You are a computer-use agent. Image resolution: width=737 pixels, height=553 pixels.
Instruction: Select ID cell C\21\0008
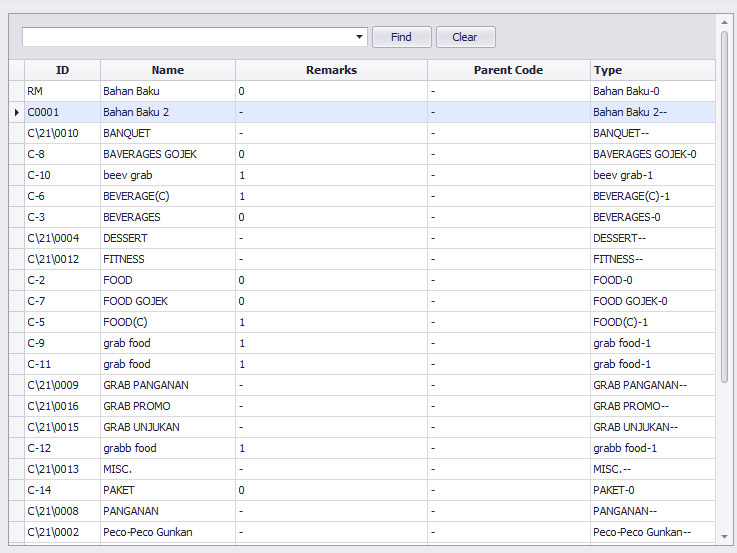point(63,511)
